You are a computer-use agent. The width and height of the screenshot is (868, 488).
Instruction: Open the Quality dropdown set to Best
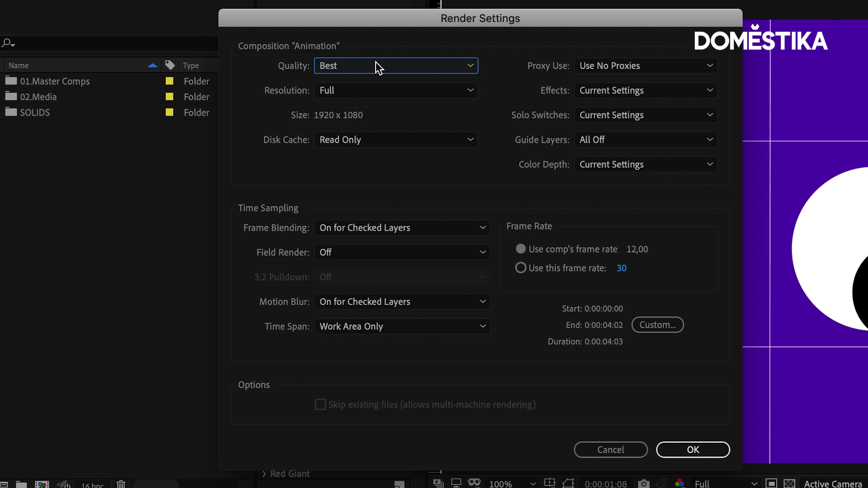click(x=396, y=66)
